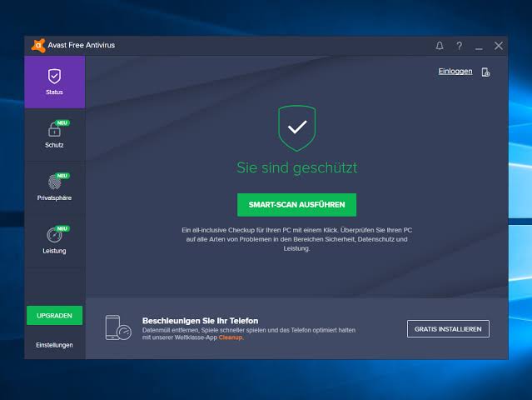Minimize the Avast window
The image size is (532, 400).
(479, 49)
